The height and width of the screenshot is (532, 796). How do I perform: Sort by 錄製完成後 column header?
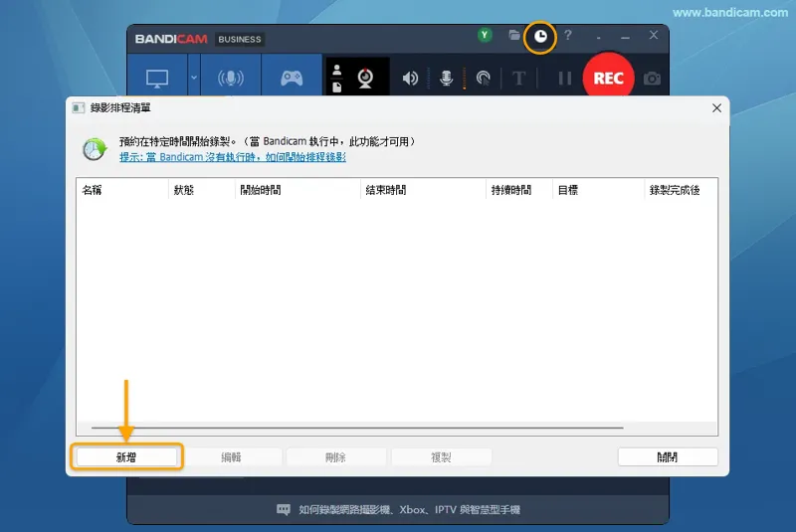(681, 190)
